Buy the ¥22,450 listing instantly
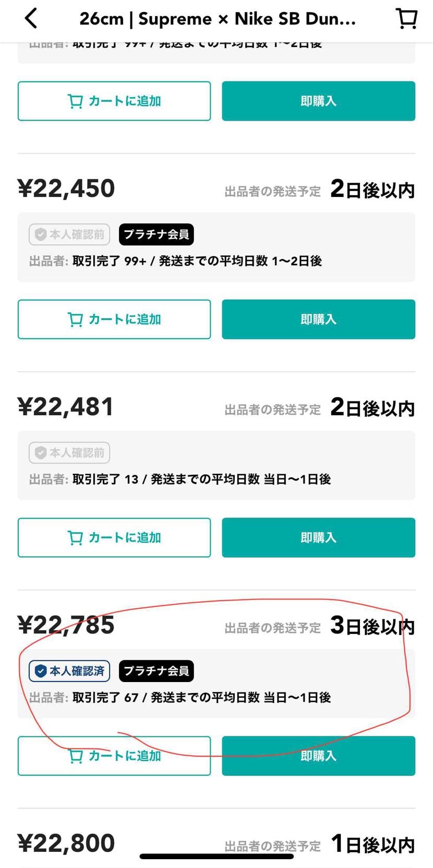Image resolution: width=433 pixels, height=868 pixels. 318,319
